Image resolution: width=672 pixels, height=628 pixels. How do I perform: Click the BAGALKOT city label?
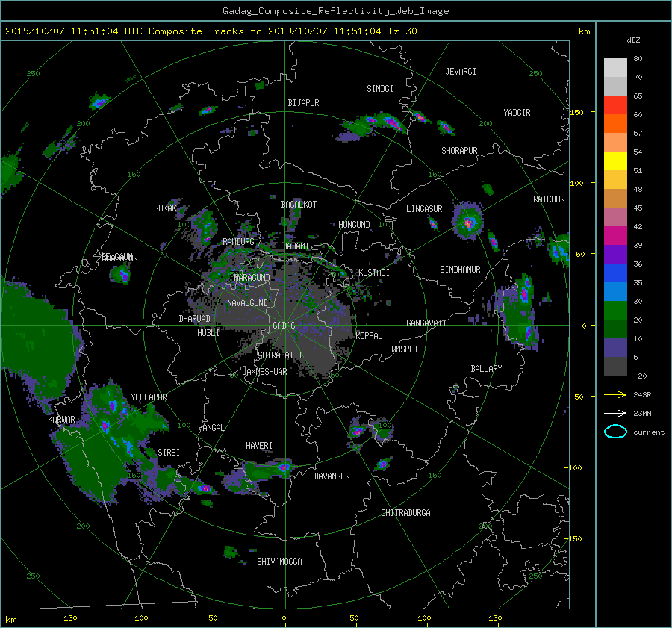pos(299,205)
